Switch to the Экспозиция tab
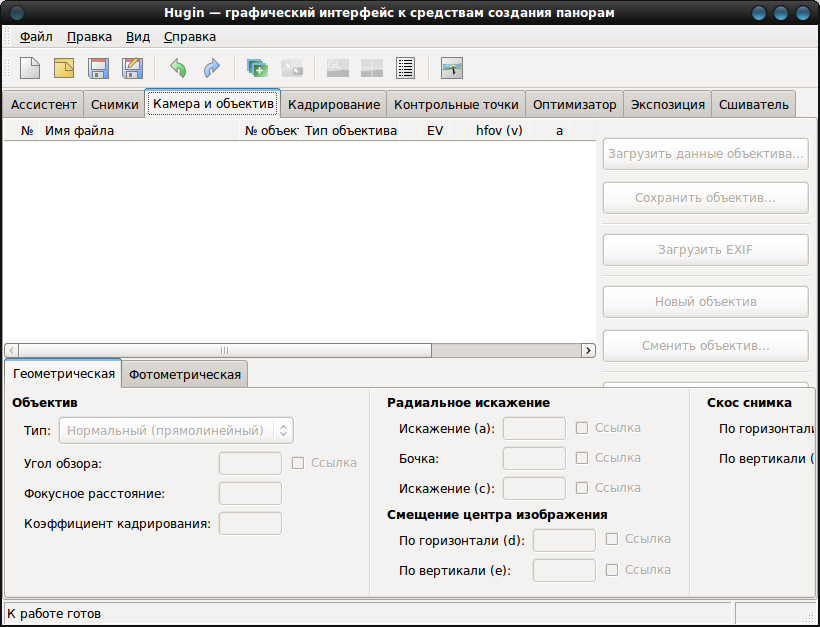Image resolution: width=820 pixels, height=627 pixels. (x=668, y=105)
